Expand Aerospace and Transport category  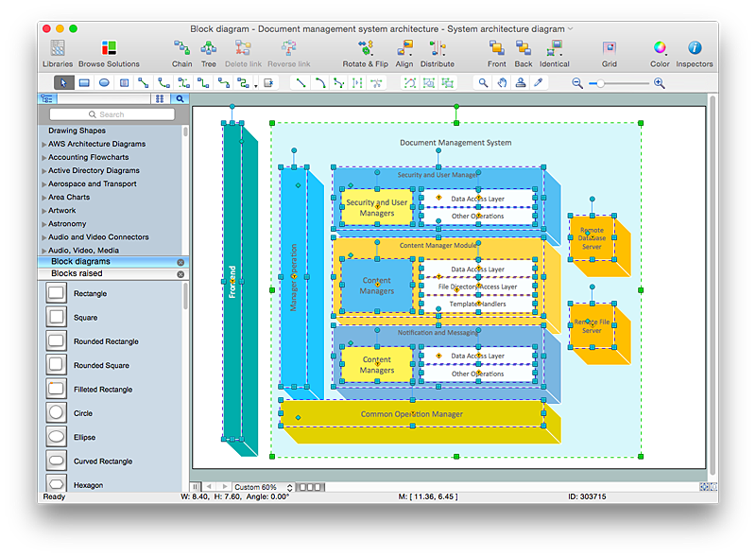point(43,183)
